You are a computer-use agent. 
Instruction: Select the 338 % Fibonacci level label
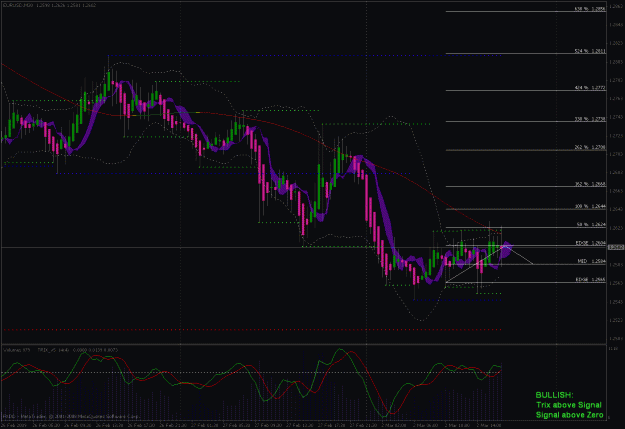pyautogui.click(x=590, y=119)
